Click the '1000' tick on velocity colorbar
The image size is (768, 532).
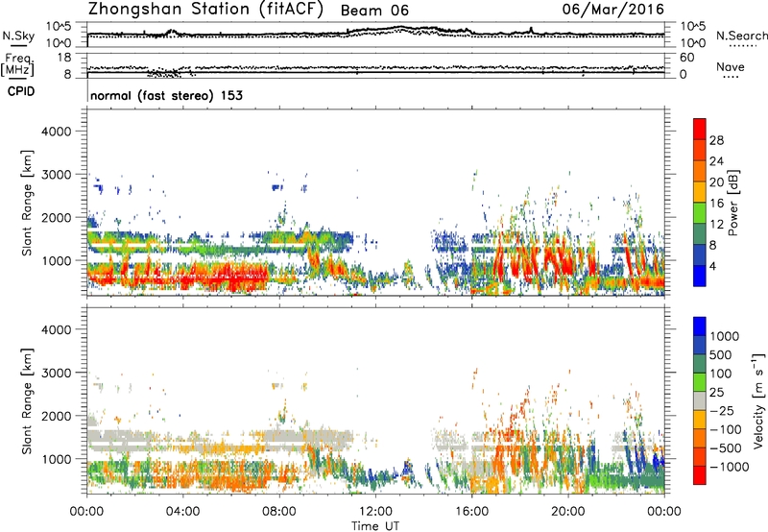[x=724, y=336]
